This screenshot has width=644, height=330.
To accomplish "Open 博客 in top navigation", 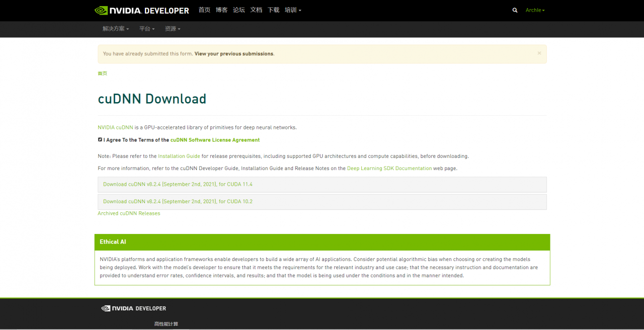I will pyautogui.click(x=221, y=10).
